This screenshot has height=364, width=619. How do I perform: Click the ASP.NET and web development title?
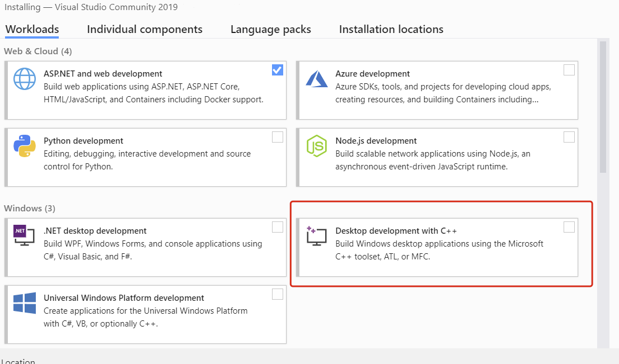(103, 74)
